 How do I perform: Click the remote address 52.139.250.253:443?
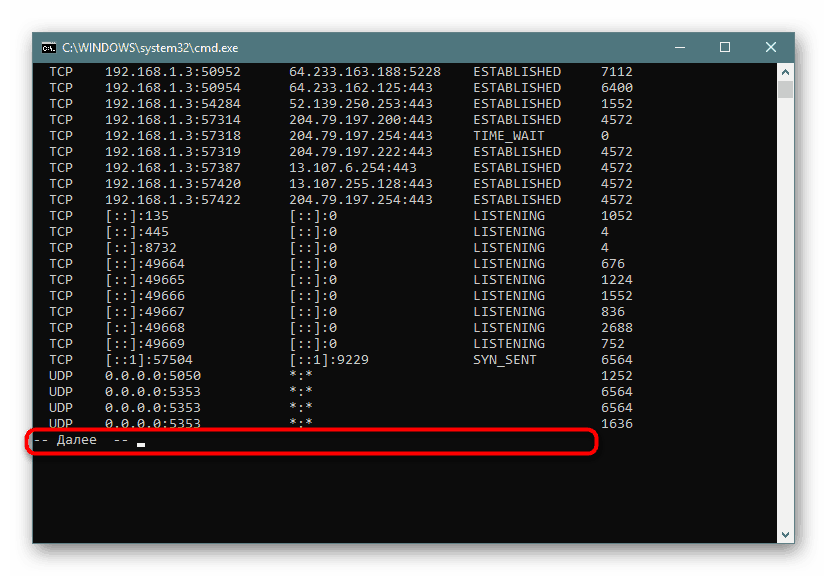click(x=361, y=104)
